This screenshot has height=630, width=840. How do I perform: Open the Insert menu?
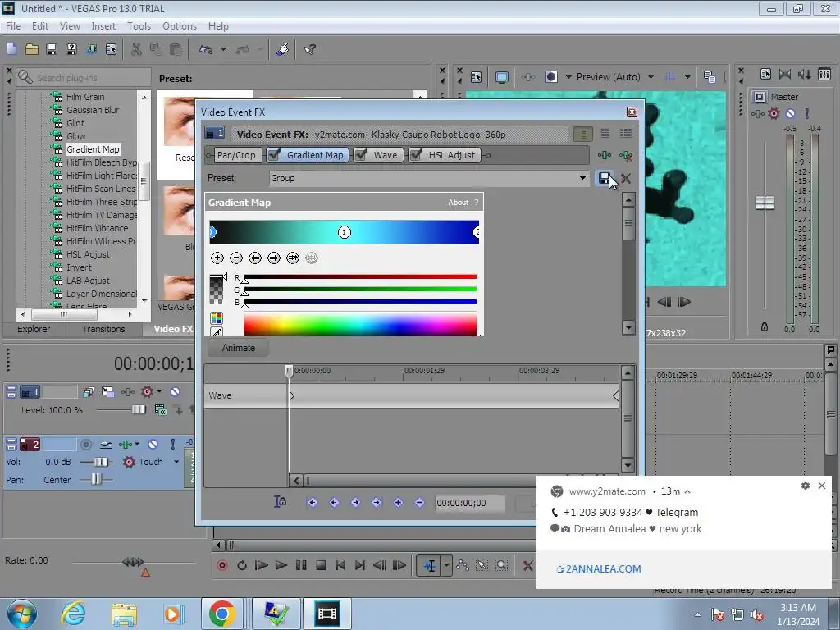coord(103,26)
